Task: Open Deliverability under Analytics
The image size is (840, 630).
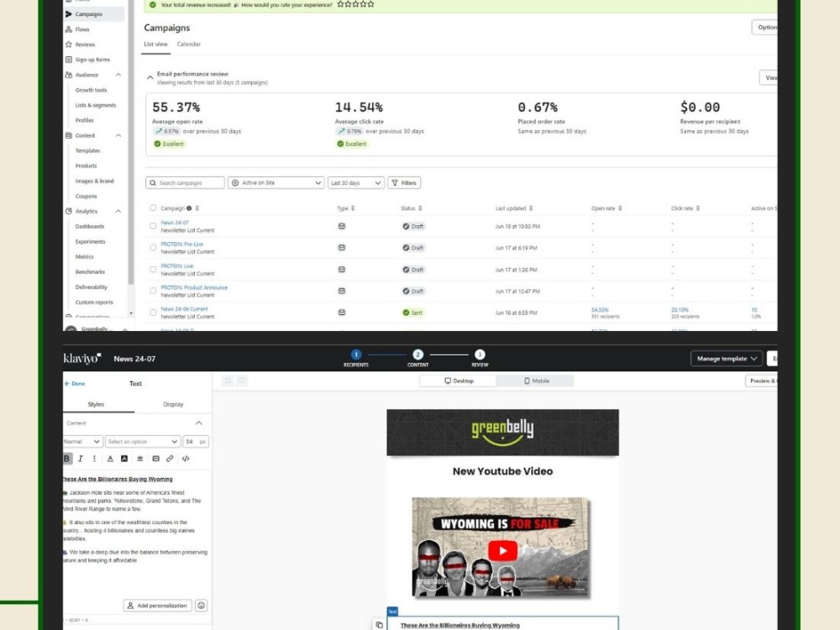Action: click(91, 286)
